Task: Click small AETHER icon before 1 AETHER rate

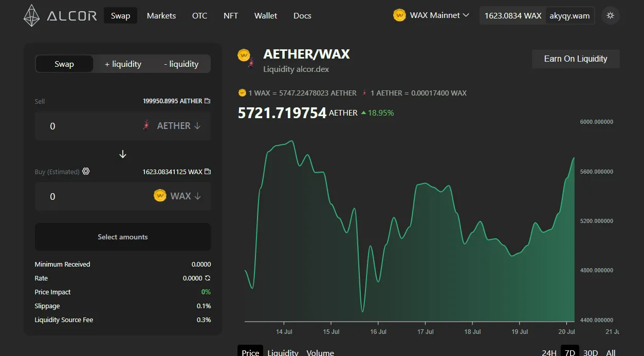Action: pyautogui.click(x=364, y=93)
